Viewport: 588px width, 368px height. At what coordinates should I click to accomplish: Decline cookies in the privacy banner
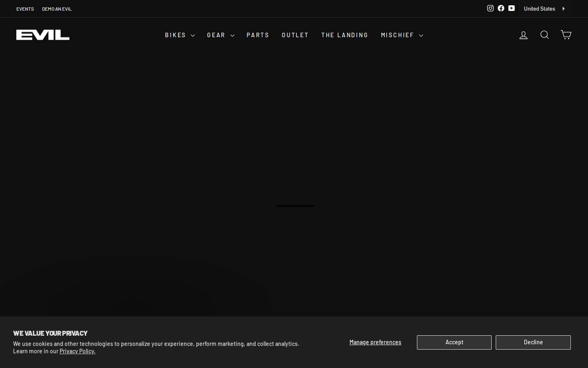pyautogui.click(x=533, y=342)
